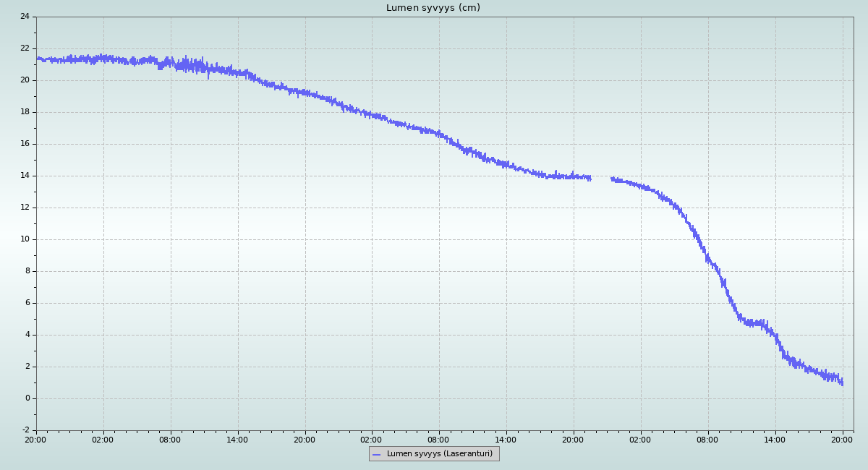Click the y-axis label 14
This screenshot has height=470, width=868.
(25, 176)
